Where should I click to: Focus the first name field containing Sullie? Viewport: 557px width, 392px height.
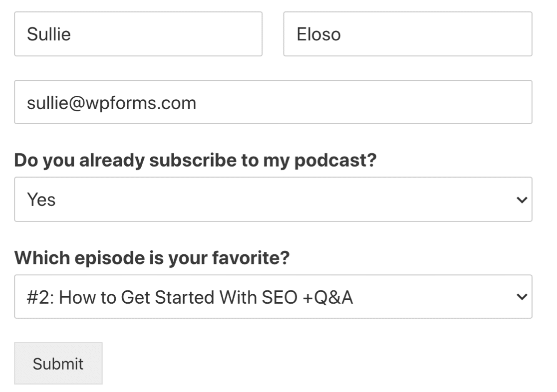[x=138, y=34]
